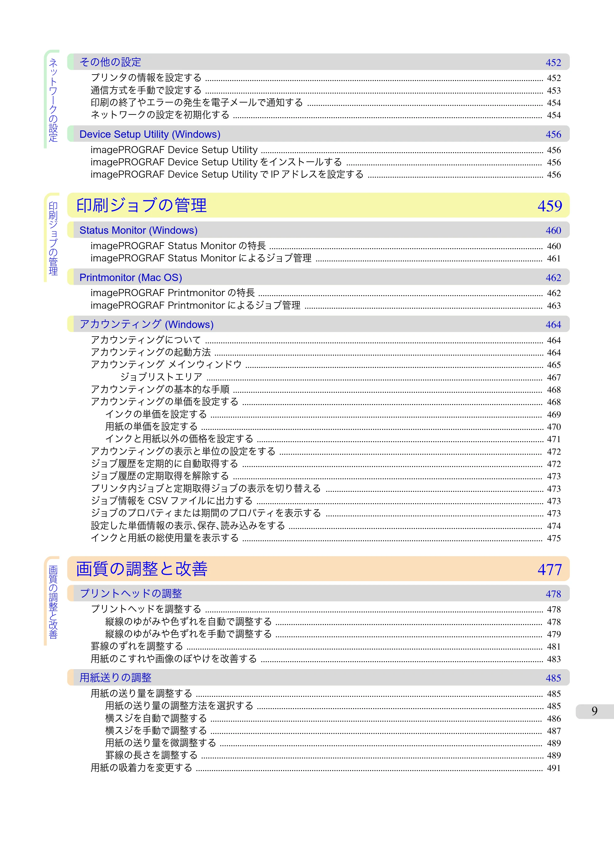Click entry アカウンティングの起動方法
The image size is (614, 868).
[x=326, y=352]
